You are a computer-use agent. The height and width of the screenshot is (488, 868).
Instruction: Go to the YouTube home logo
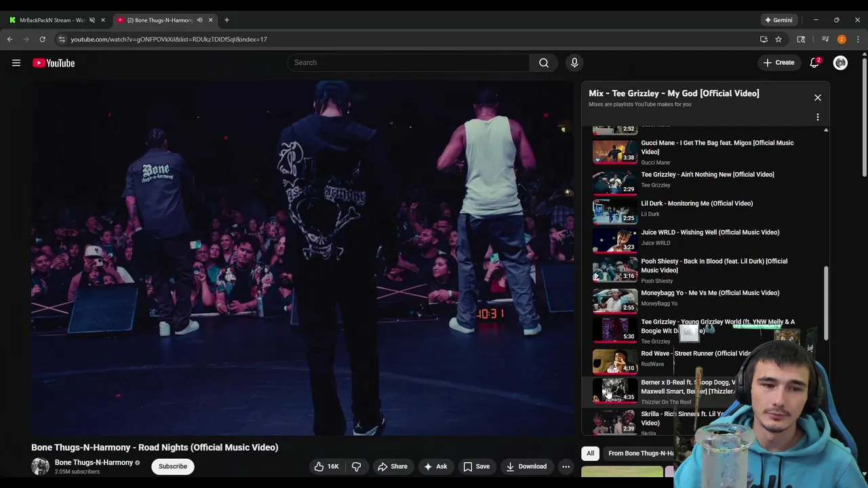coord(54,63)
